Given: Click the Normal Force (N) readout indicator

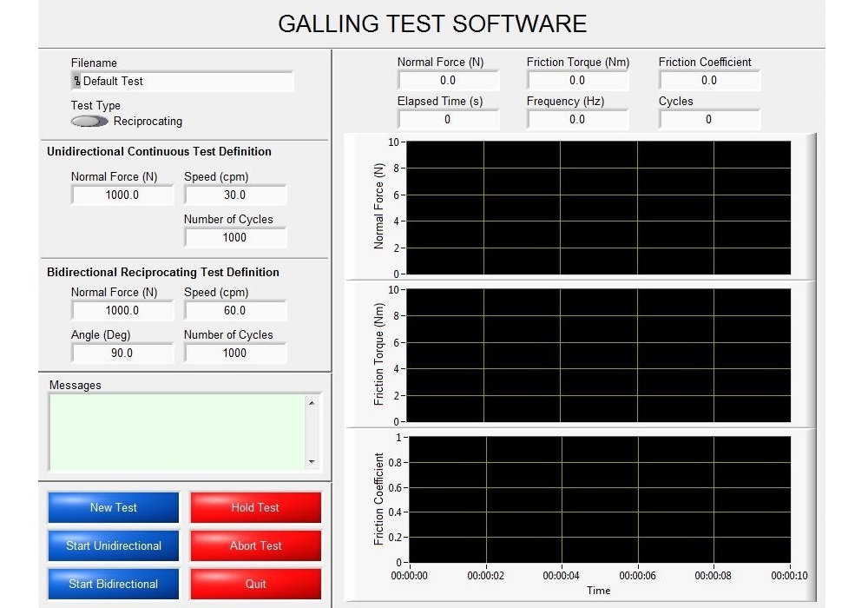Looking at the screenshot, I should point(449,80).
